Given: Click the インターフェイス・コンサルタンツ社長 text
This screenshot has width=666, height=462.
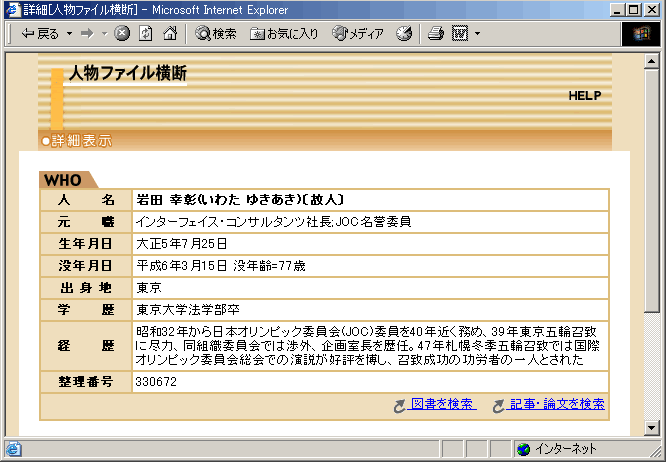Looking at the screenshot, I should (x=234, y=222).
